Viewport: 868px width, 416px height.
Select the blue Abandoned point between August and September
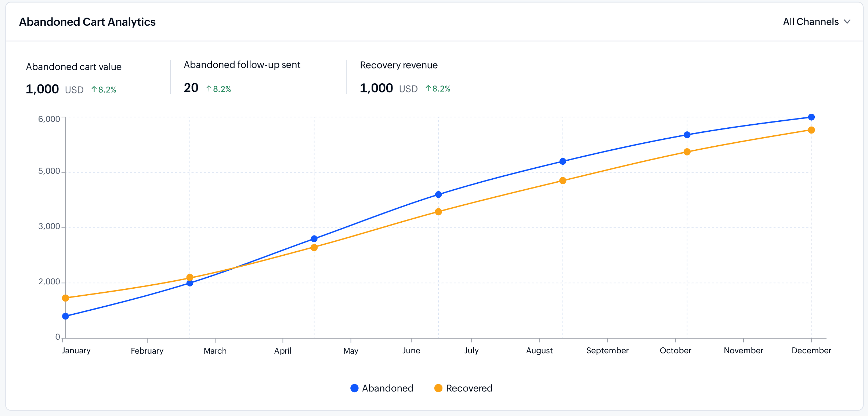click(563, 161)
